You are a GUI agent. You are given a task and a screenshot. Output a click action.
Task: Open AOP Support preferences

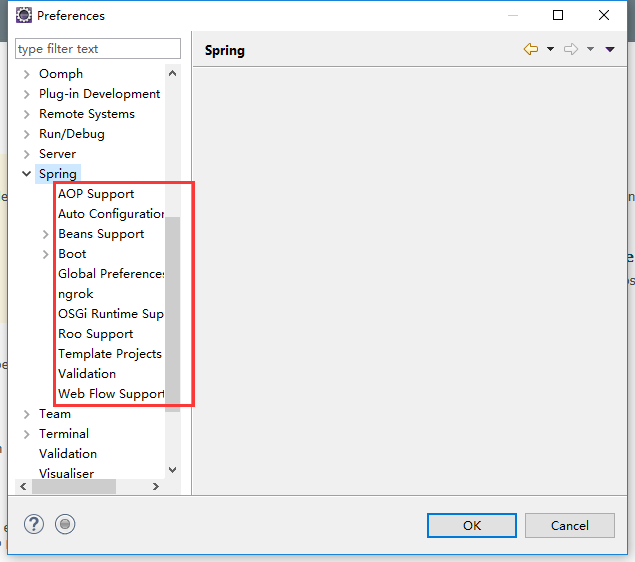(96, 194)
